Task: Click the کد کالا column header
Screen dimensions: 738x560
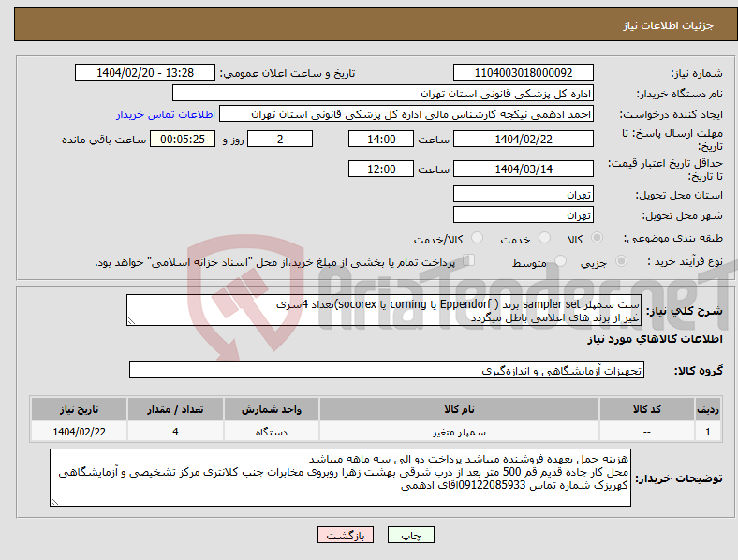Action: pyautogui.click(x=647, y=409)
